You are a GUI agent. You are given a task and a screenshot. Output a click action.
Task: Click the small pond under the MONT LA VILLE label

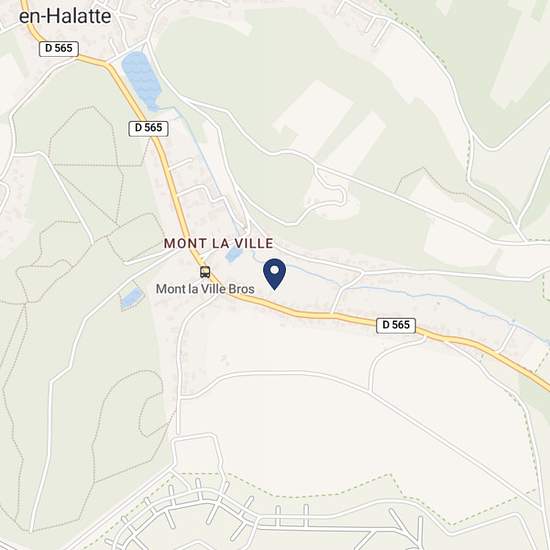234,254
